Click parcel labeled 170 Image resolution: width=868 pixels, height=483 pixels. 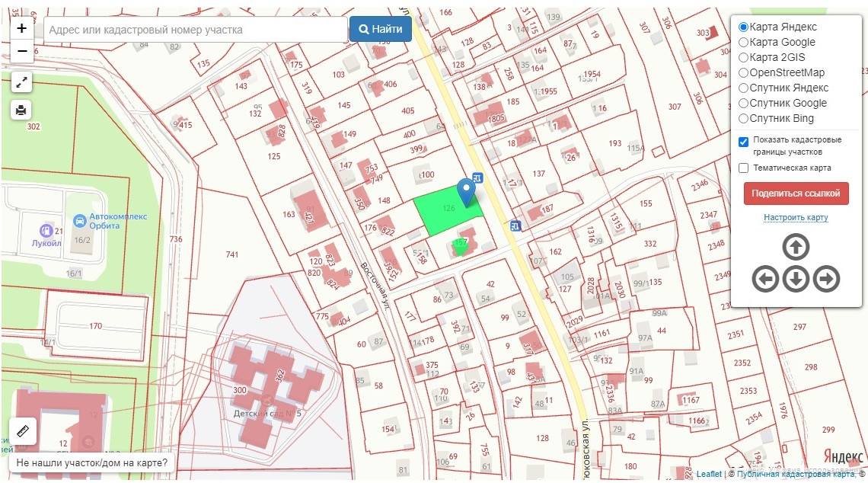(96, 326)
